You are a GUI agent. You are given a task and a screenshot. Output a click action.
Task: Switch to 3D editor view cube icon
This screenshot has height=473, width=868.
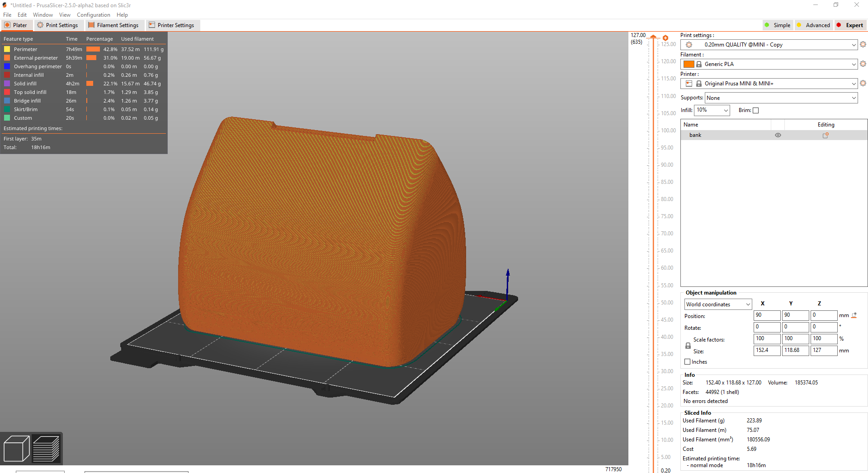pos(16,448)
